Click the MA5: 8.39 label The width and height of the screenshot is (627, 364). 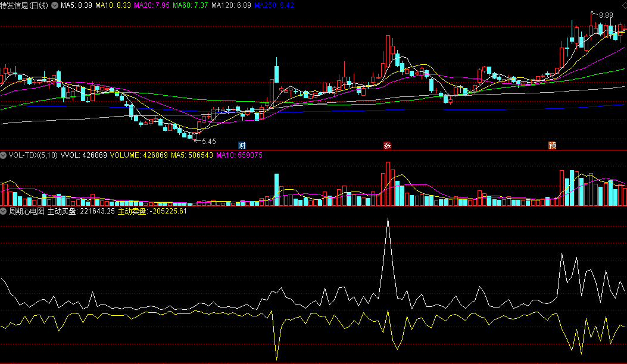click(76, 5)
